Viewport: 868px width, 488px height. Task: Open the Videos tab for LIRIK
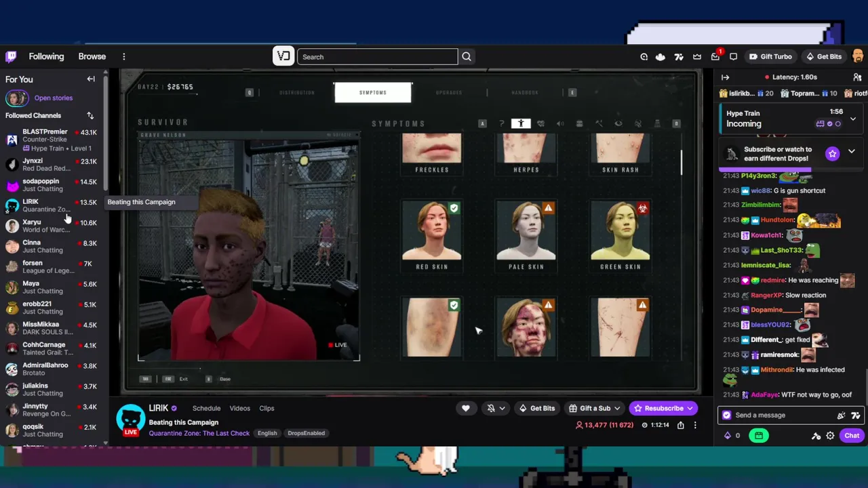239,408
